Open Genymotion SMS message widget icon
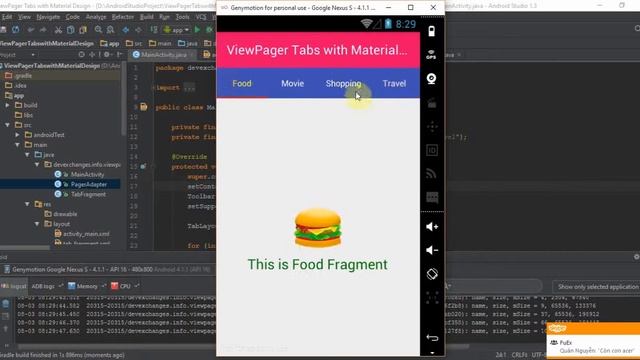Image resolution: width=640 pixels, height=360 pixels. [432, 198]
